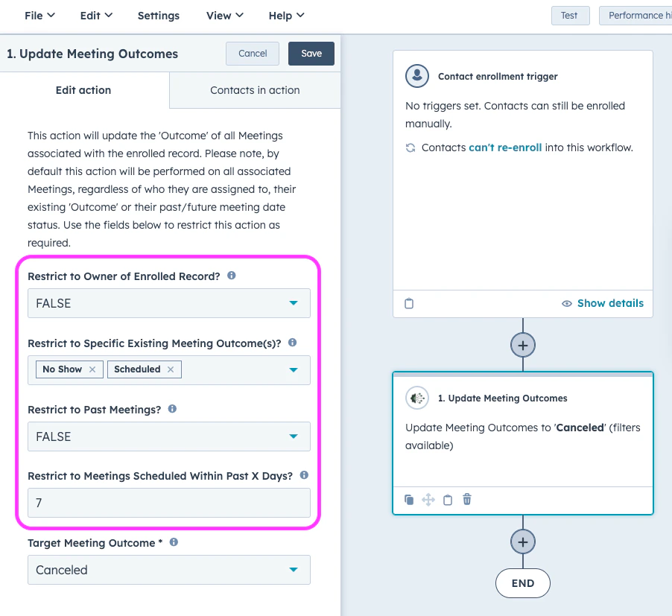Delete the Update Meeting Outcomes action

click(x=466, y=500)
